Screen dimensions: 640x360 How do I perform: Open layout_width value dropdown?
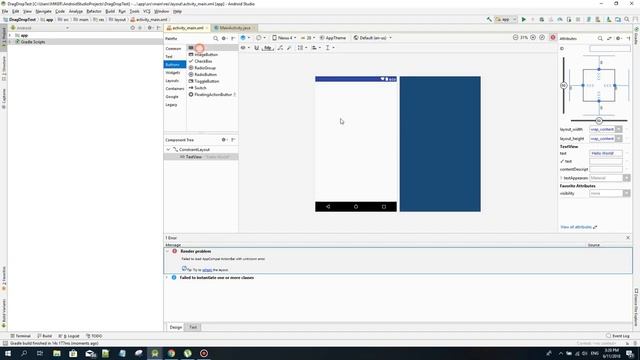(619, 129)
